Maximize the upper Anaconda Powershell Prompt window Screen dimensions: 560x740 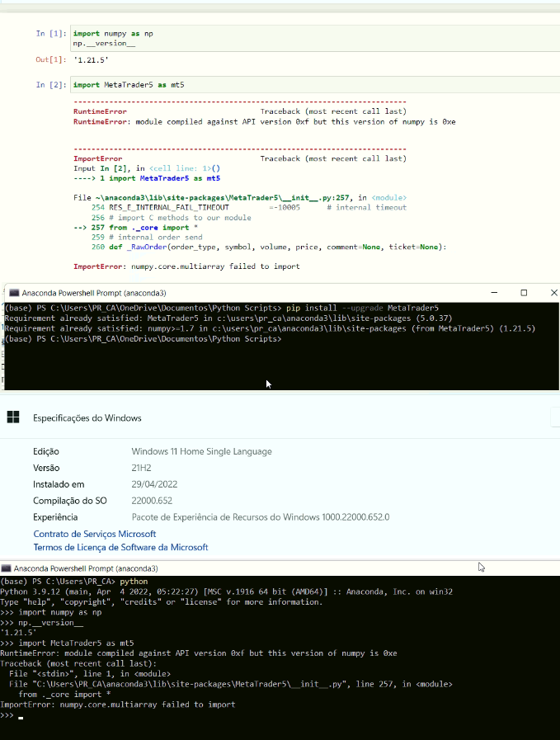[524, 293]
